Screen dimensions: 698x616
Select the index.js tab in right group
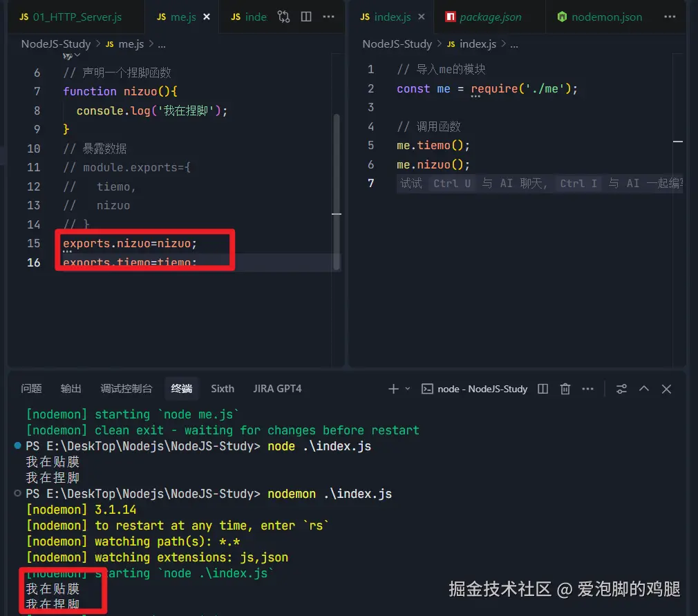(386, 17)
